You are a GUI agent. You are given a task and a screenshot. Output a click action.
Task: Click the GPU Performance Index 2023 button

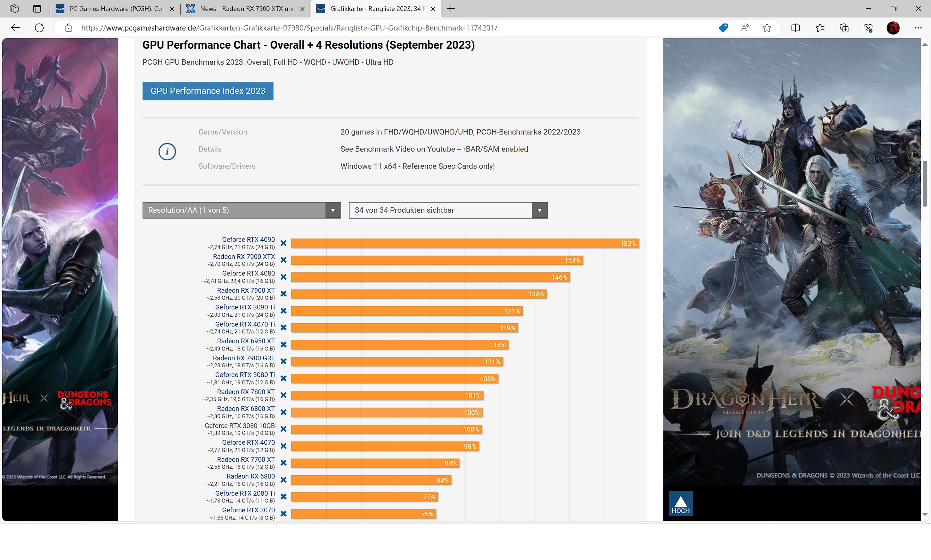[x=208, y=91]
